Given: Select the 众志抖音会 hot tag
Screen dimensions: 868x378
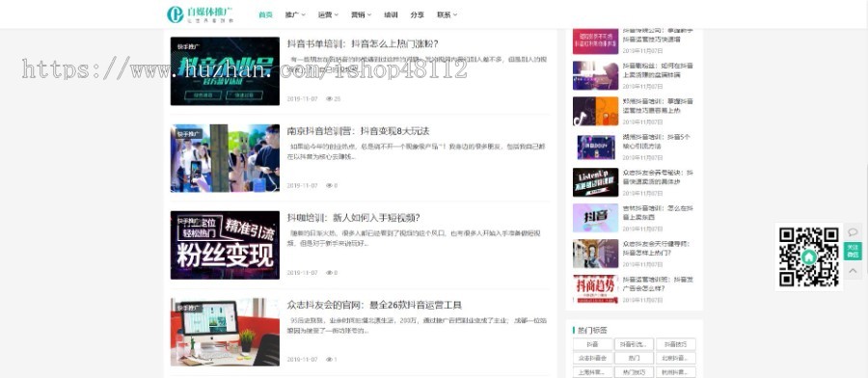Looking at the screenshot, I should [592, 358].
